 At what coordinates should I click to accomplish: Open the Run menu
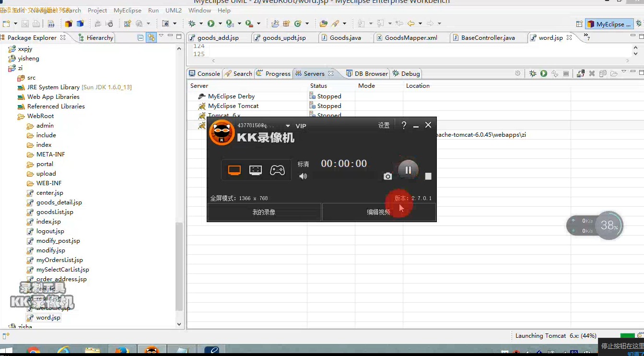153,10
